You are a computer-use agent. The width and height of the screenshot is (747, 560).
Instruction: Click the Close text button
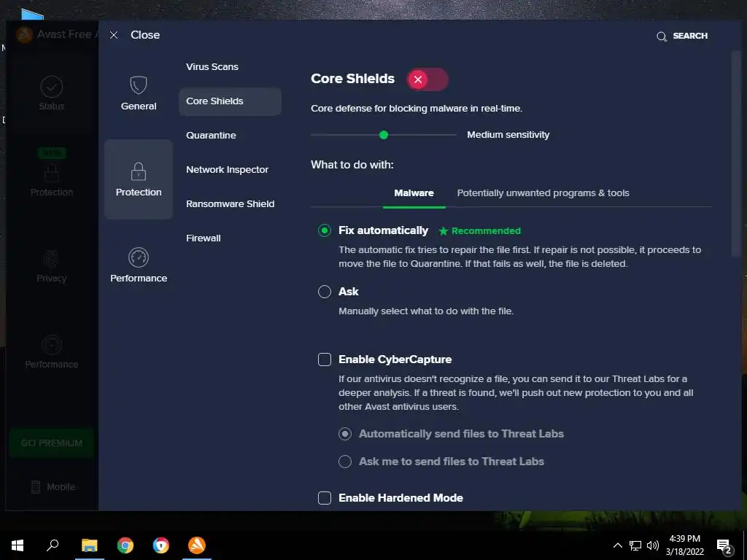point(145,35)
